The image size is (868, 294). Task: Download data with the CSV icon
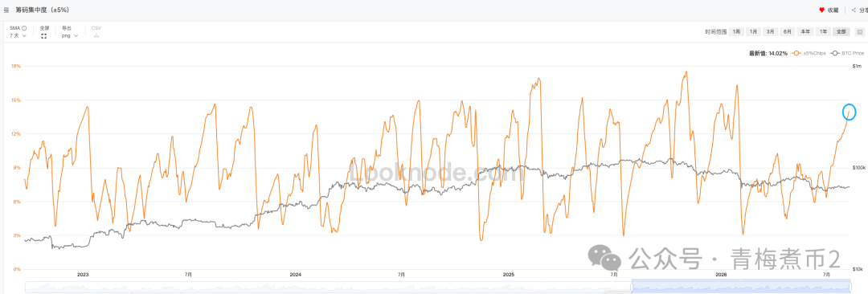click(96, 35)
